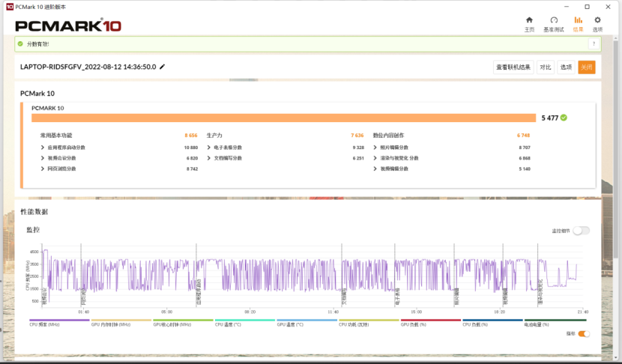Click the 生产力 score 7 636
The image size is (622, 364).
point(357,136)
